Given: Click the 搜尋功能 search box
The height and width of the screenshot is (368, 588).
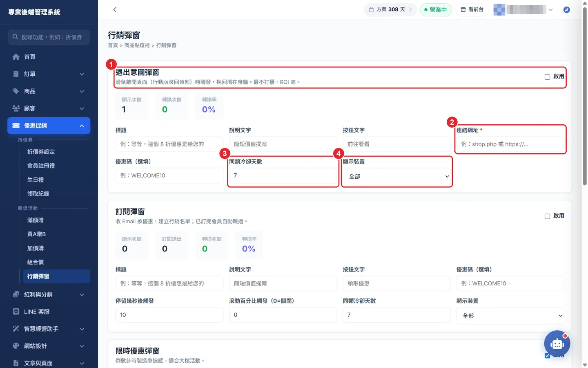Looking at the screenshot, I should tap(49, 37).
